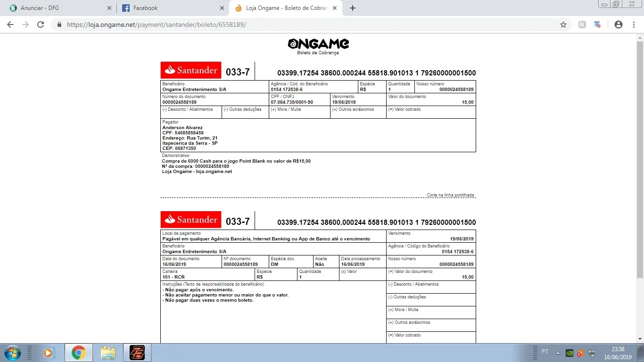The image size is (644, 362).
Task: Click 'Loja Ongame - loja.ongame.net' text
Action: [x=197, y=172]
